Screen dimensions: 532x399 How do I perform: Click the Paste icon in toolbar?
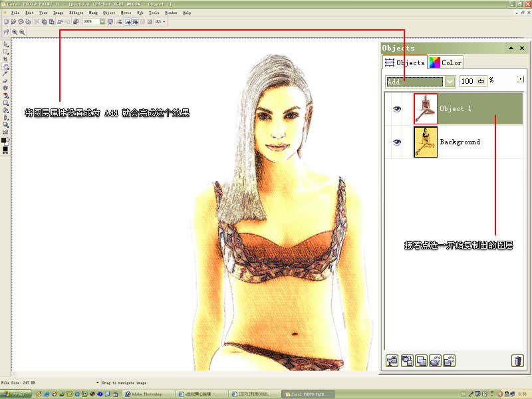52,22
